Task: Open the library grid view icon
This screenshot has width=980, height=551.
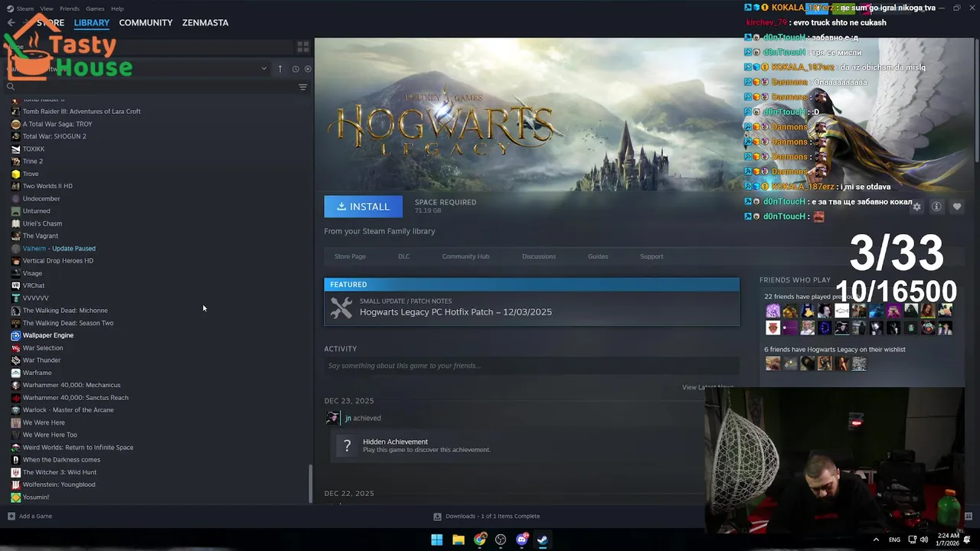Action: [303, 47]
